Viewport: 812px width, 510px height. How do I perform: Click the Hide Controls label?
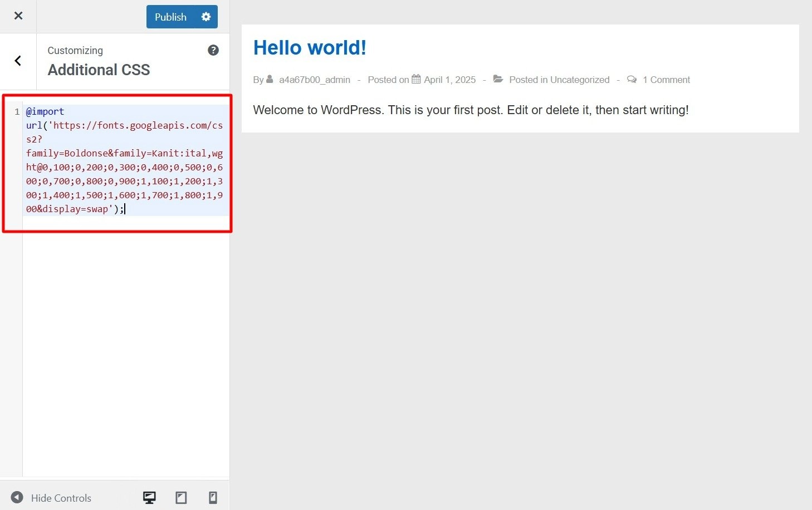(61, 498)
